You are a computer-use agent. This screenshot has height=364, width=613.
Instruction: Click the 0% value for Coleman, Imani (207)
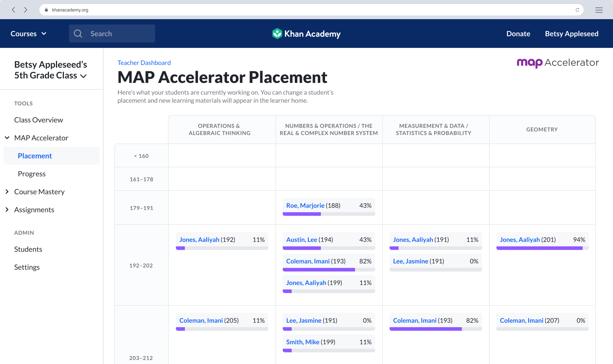point(581,320)
